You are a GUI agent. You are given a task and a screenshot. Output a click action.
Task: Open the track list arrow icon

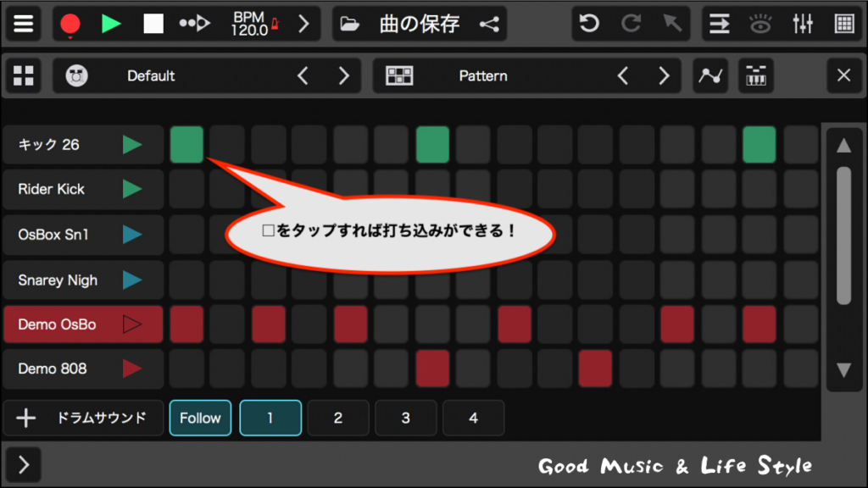coord(719,24)
